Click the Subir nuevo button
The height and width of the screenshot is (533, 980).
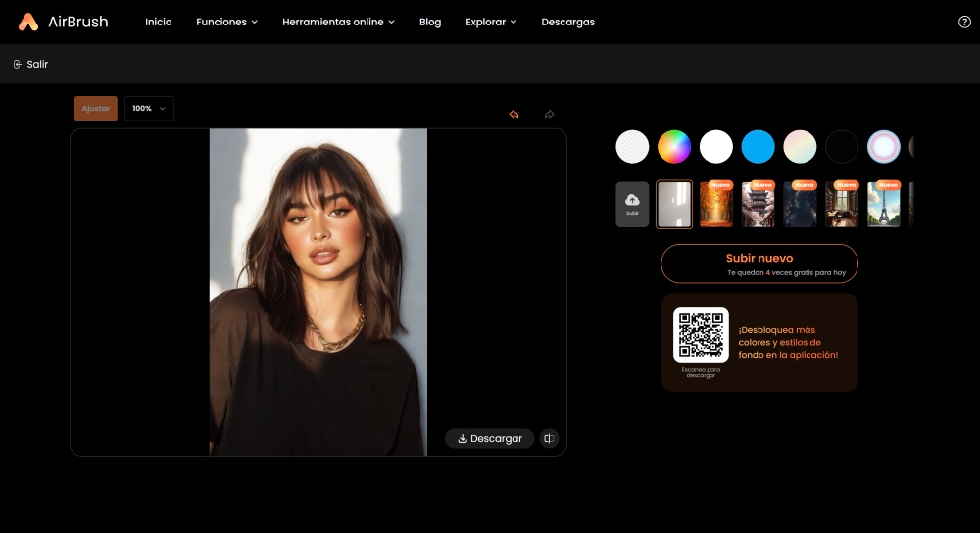tap(759, 264)
